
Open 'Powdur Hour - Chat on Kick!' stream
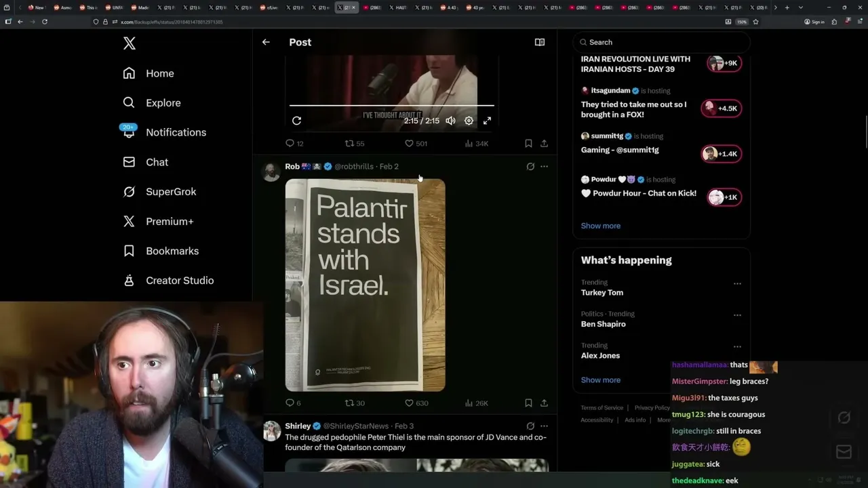pyautogui.click(x=639, y=193)
